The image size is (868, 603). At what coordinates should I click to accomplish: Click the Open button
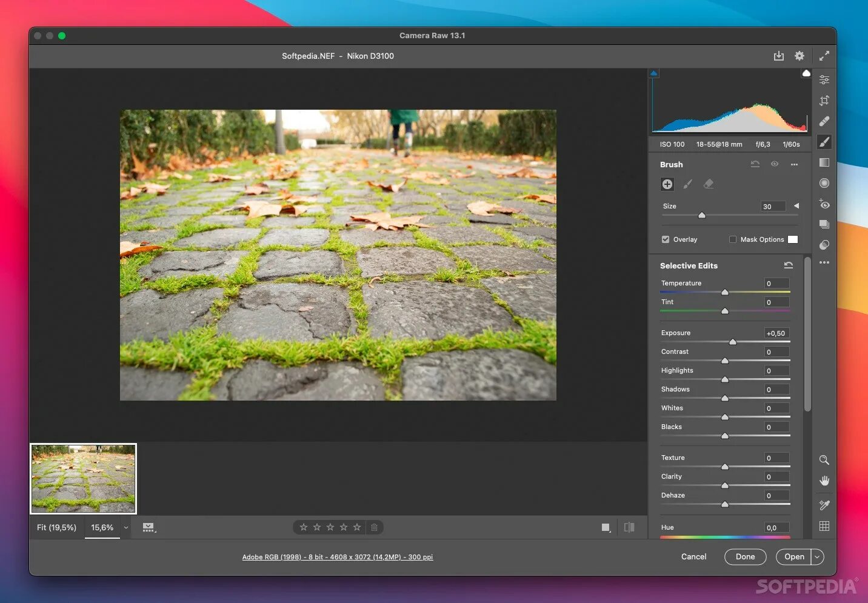click(x=794, y=557)
